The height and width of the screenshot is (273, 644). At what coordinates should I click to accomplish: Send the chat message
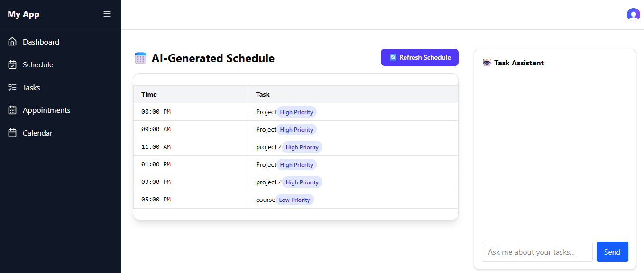click(612, 252)
